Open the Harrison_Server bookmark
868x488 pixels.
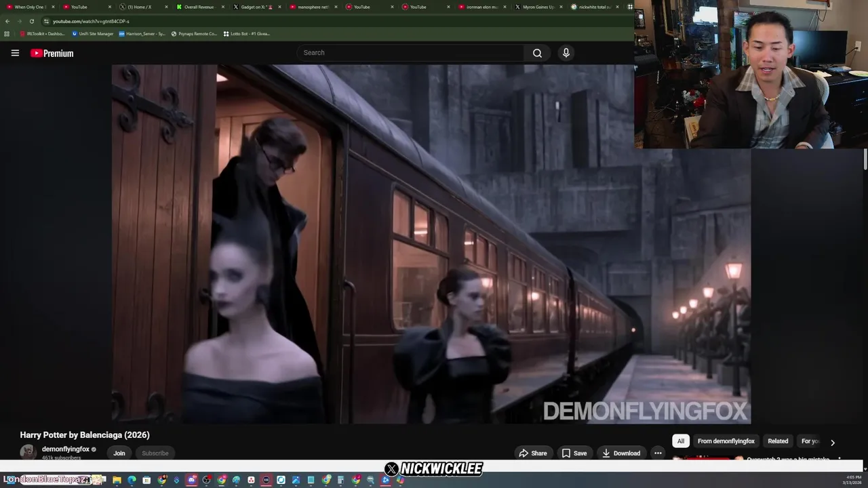coord(142,33)
